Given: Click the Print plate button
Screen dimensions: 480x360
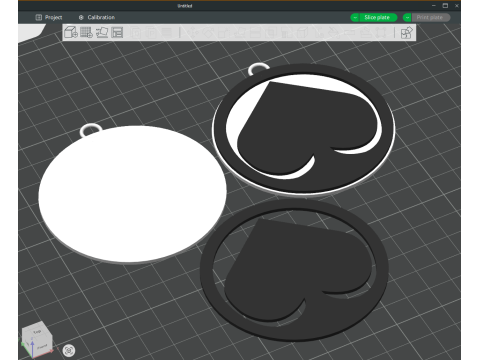Looking at the screenshot, I should [430, 17].
